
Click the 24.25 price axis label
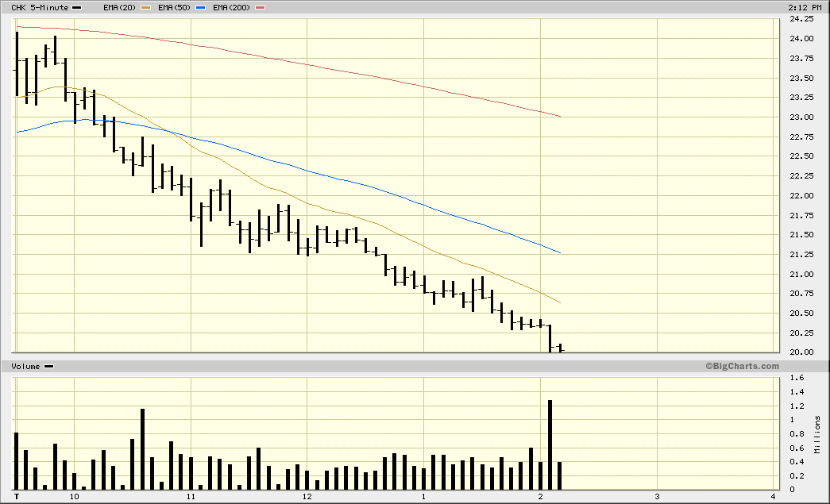tap(801, 19)
